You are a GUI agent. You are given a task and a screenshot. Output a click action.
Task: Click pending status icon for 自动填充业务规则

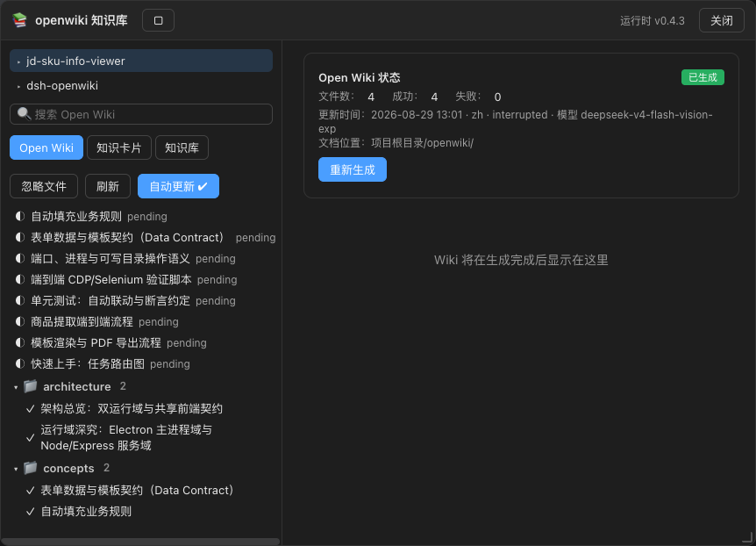coord(20,216)
